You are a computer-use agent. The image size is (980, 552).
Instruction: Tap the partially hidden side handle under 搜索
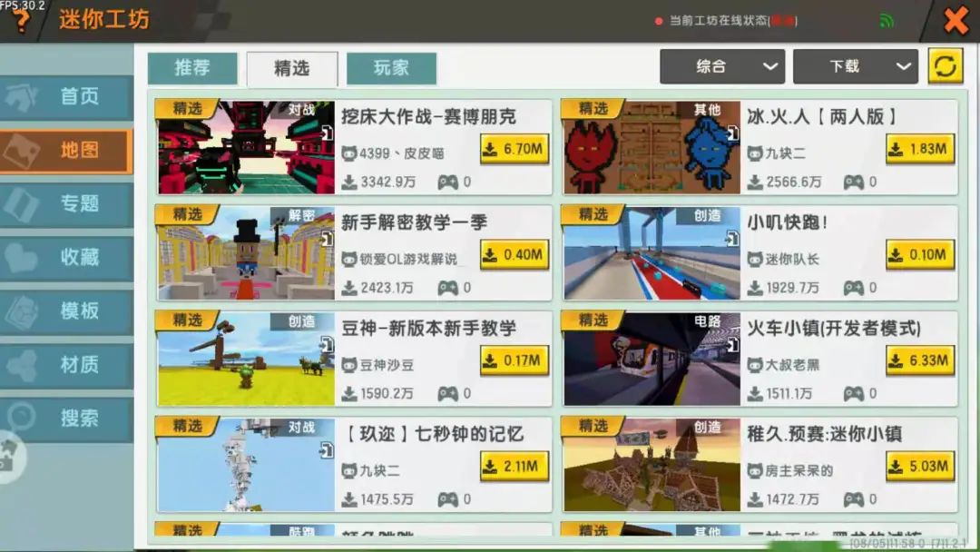click(11, 458)
